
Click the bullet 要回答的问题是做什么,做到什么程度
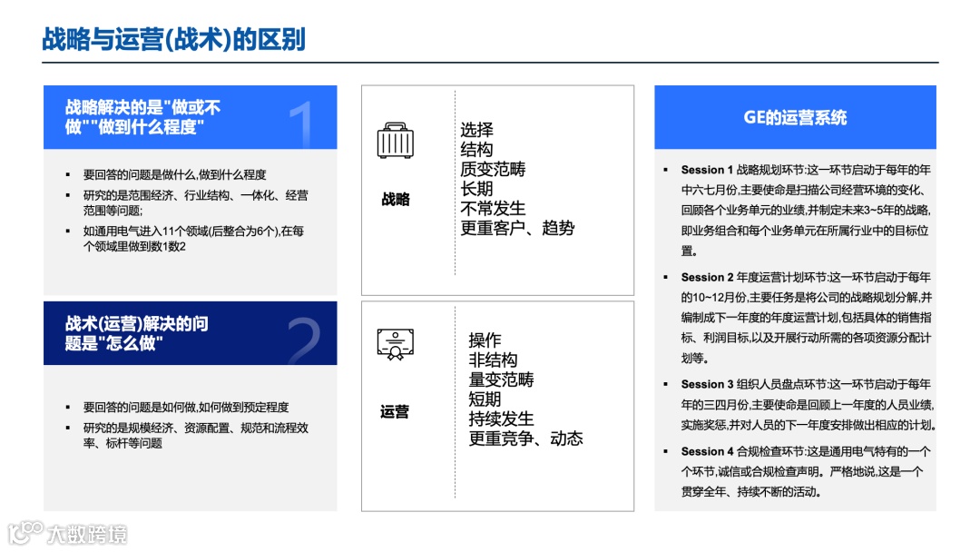pyautogui.click(x=175, y=174)
